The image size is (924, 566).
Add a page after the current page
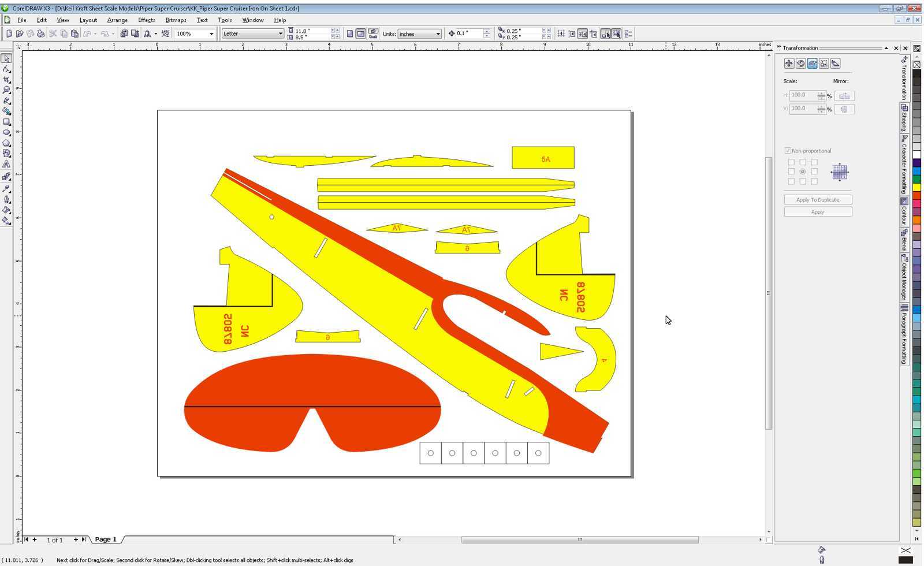76,539
